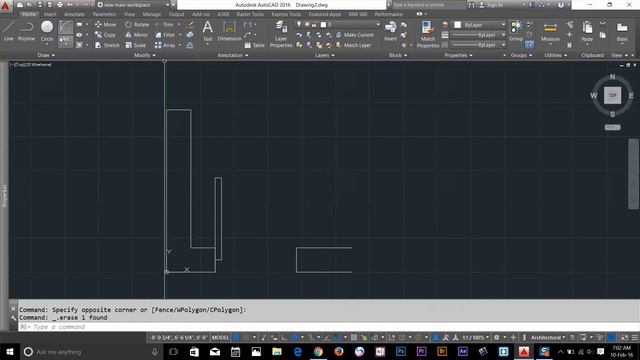Viewport: 640px width, 360px height.
Task: Click the Match Layer button
Action: pos(353,45)
